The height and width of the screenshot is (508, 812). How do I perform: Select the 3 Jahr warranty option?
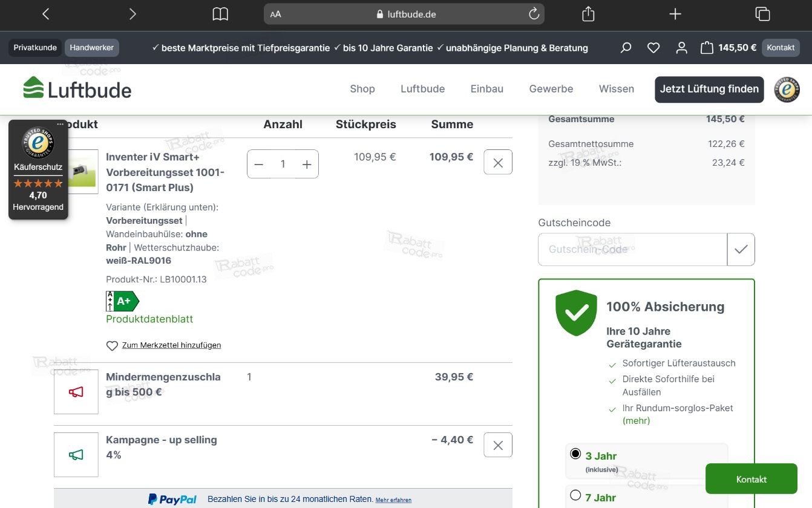(x=575, y=454)
